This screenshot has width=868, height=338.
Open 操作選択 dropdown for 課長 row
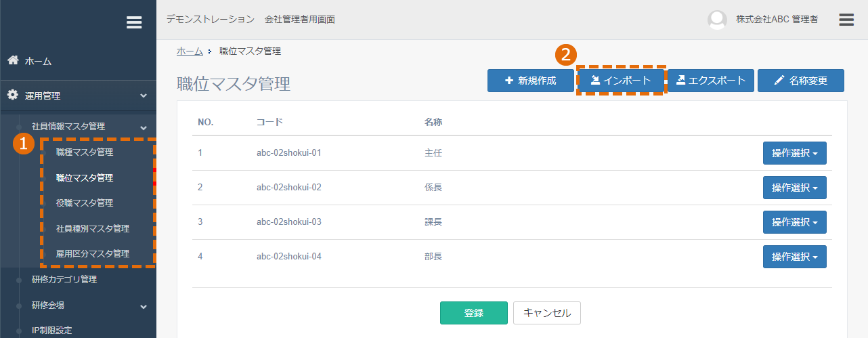[795, 222]
